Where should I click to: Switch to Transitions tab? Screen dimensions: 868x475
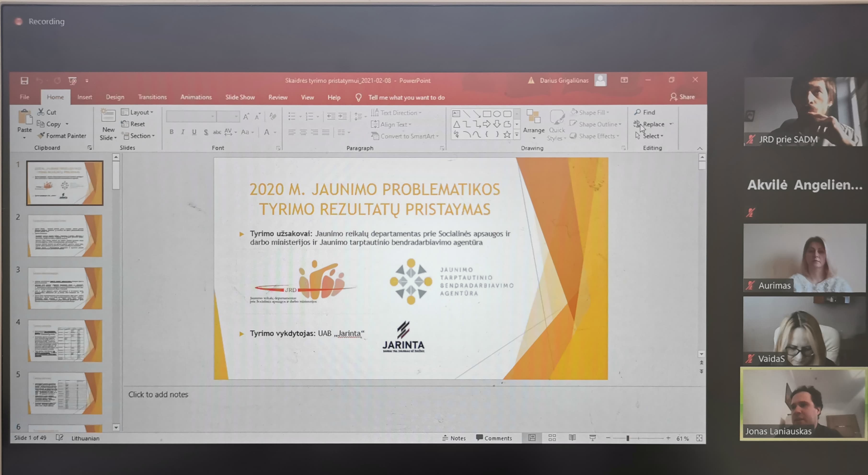tap(152, 97)
